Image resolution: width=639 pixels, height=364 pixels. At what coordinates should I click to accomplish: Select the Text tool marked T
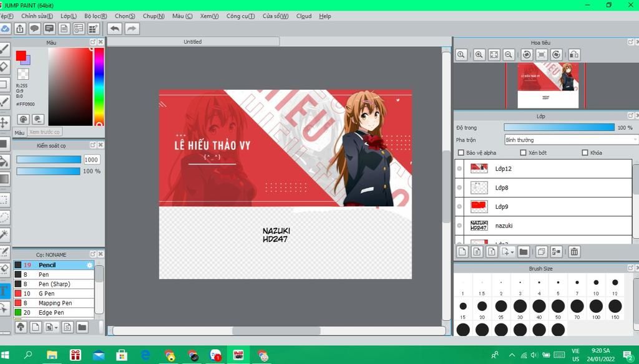pos(4,290)
